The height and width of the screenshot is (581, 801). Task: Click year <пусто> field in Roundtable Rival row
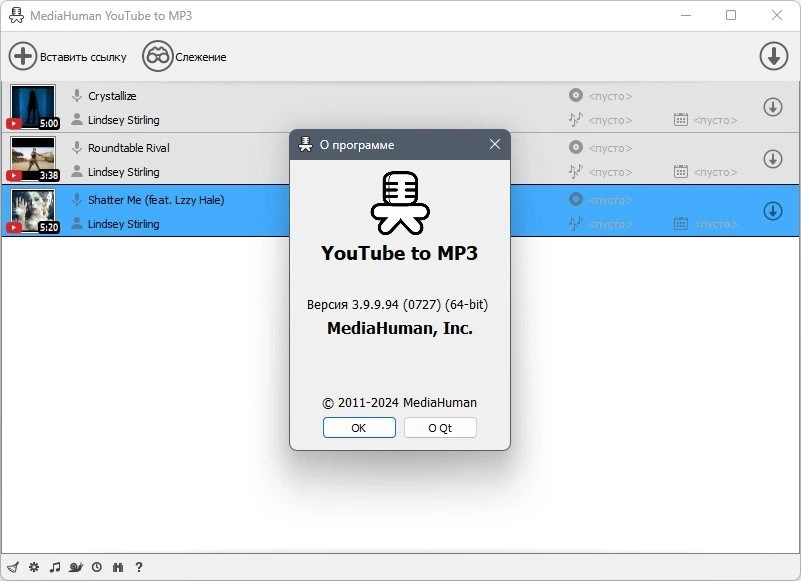click(x=715, y=172)
